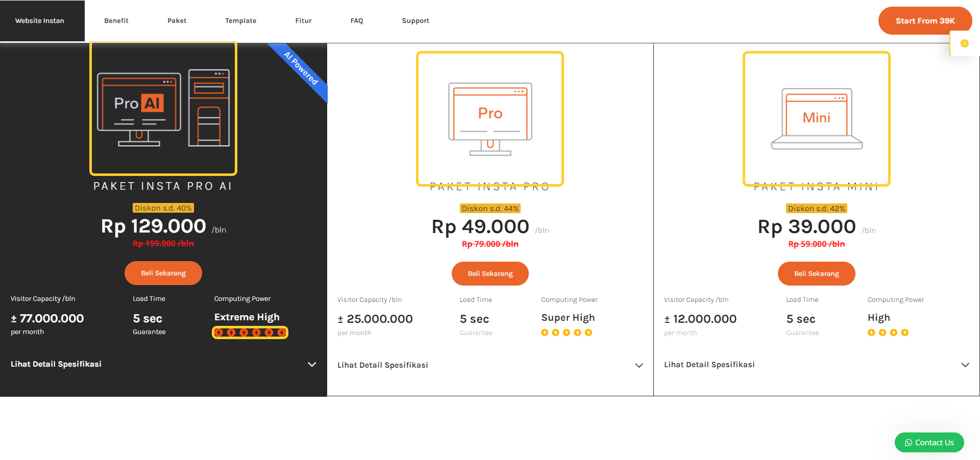The image size is (980, 460).
Task: Click Beli Sekarang on Paket Insta Pro AI
Action: coord(163,273)
